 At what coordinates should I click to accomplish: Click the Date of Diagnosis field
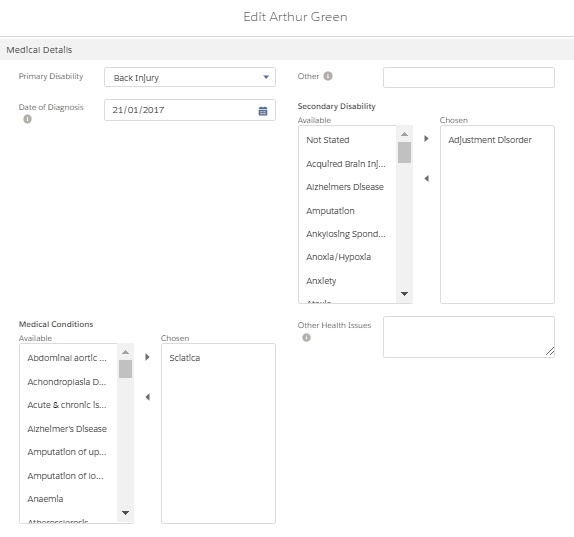[190, 110]
